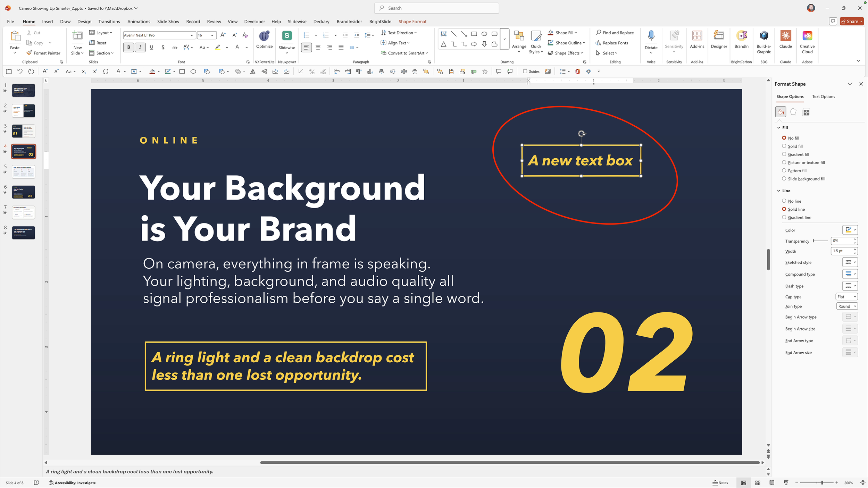Open Creative Cloud add-in
This screenshot has height=488, width=868.
click(807, 42)
